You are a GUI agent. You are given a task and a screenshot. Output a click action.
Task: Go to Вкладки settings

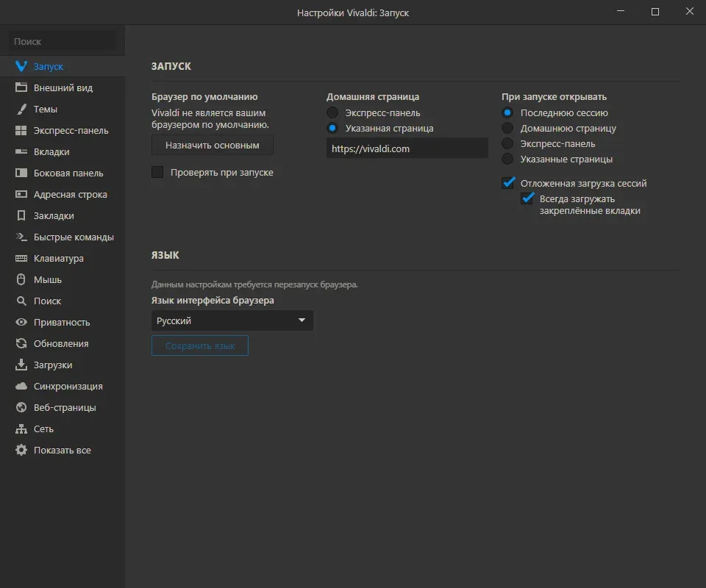click(x=62, y=151)
